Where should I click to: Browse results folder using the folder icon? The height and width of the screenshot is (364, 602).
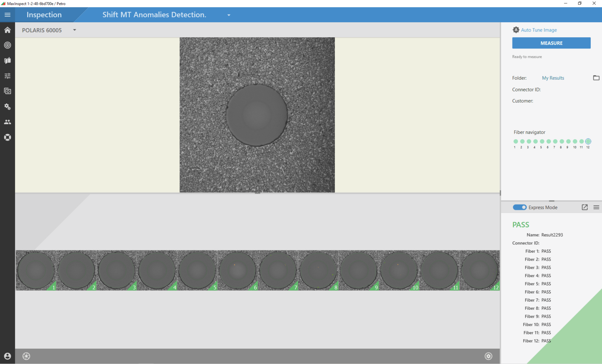(x=596, y=78)
